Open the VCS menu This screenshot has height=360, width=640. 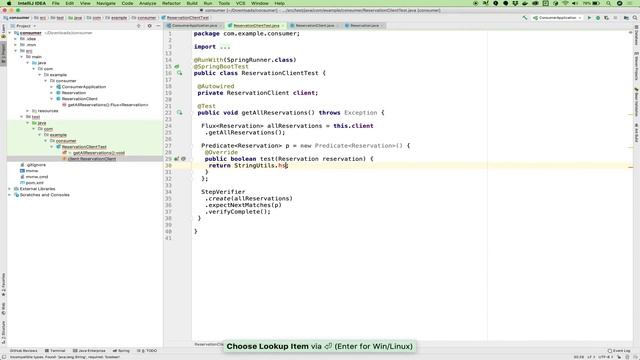tap(240, 3)
